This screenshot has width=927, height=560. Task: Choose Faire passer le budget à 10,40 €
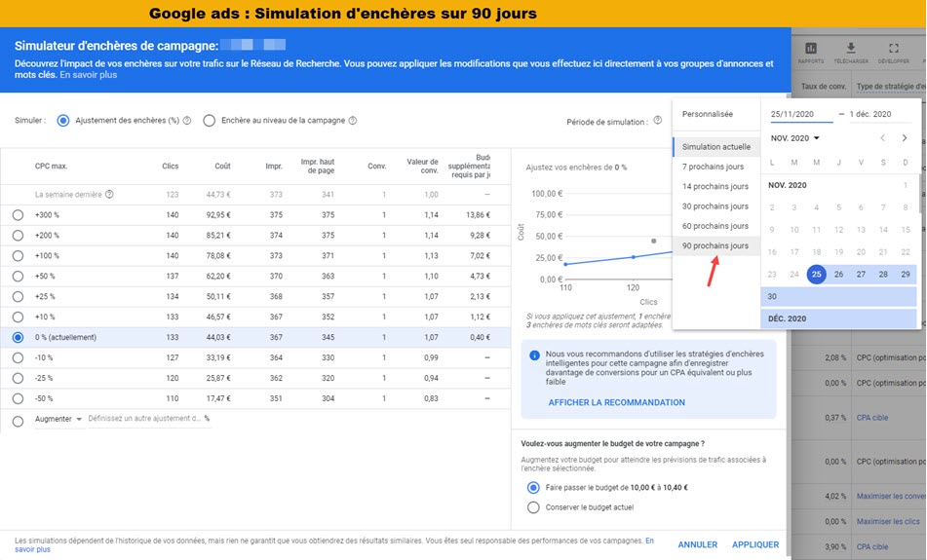point(533,488)
